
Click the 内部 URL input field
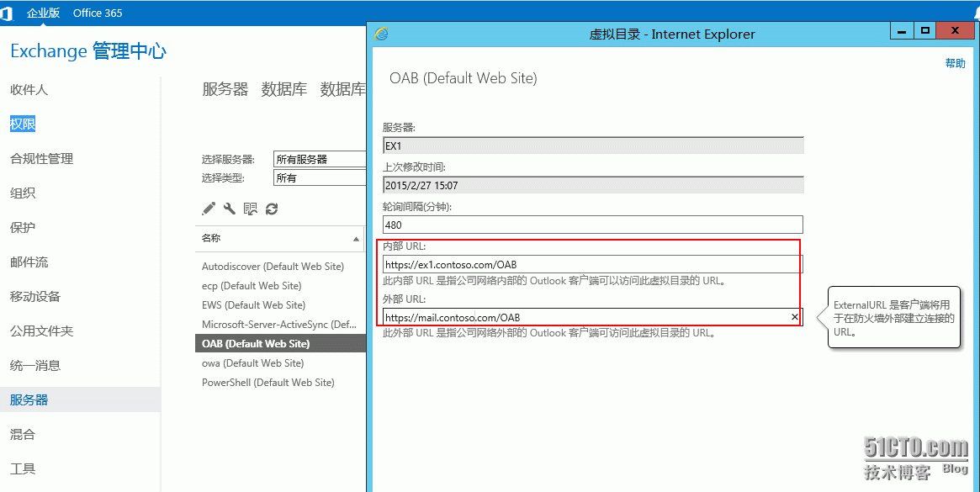592,264
